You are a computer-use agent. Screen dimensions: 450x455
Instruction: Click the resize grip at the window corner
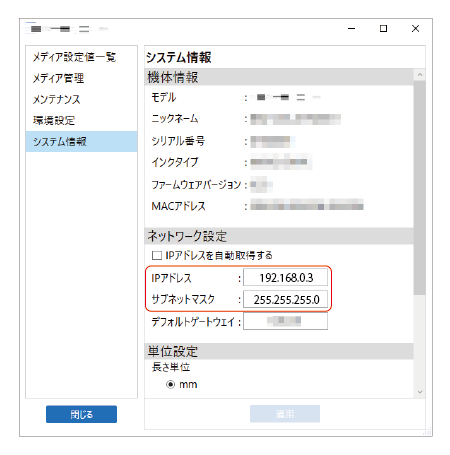tap(427, 431)
